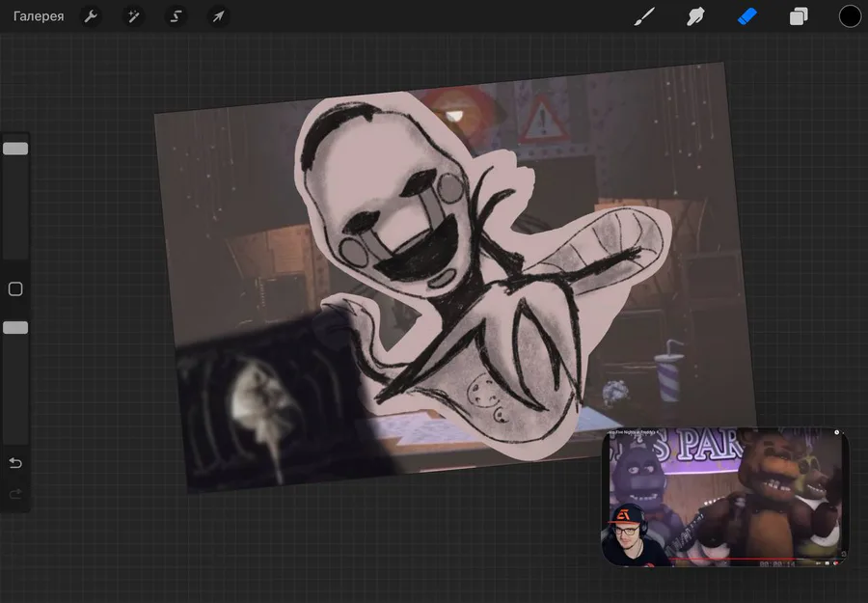Select the Brush tool

644,16
